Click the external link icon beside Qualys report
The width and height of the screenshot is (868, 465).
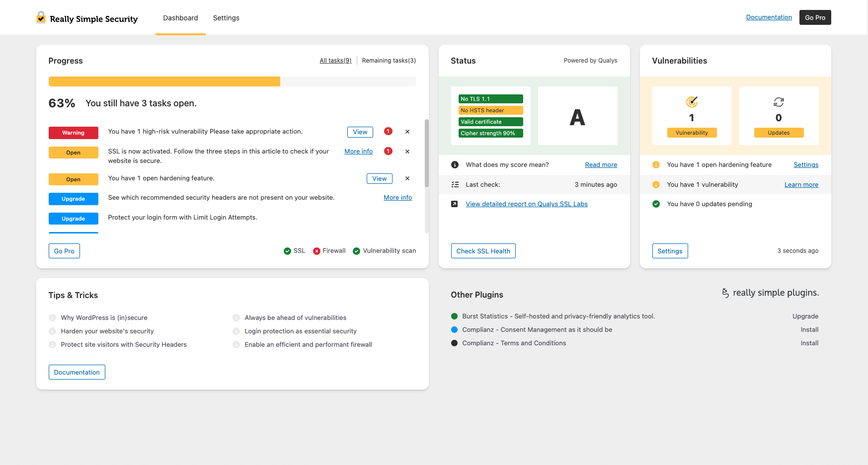point(455,204)
